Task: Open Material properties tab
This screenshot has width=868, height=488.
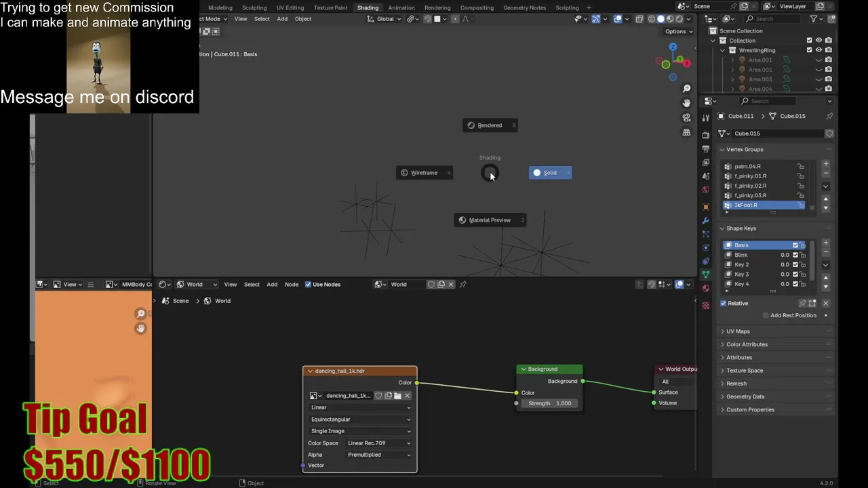Action: (706, 289)
